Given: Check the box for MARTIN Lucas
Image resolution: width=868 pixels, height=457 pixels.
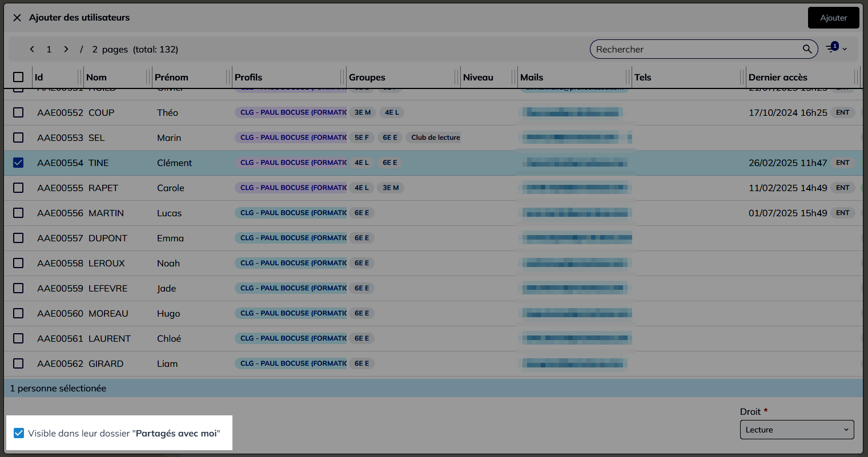Looking at the screenshot, I should (x=18, y=213).
